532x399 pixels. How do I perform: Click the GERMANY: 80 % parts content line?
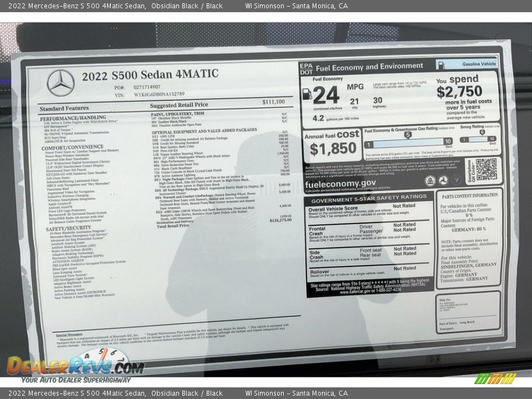tap(469, 229)
